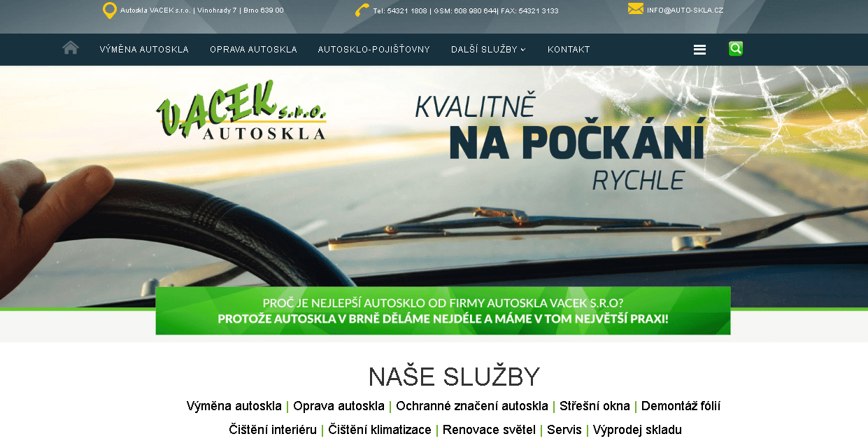
Task: Click the yellow location pin icon
Action: point(110,10)
